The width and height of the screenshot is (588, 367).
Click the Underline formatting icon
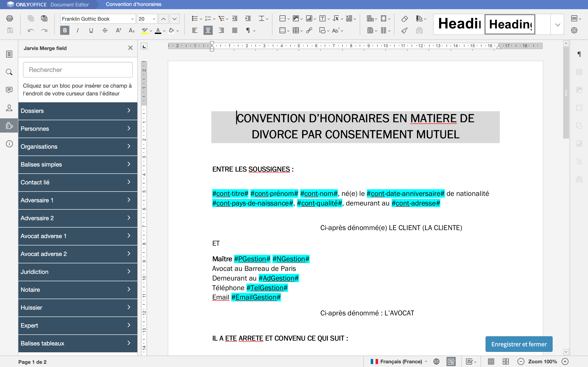click(91, 31)
